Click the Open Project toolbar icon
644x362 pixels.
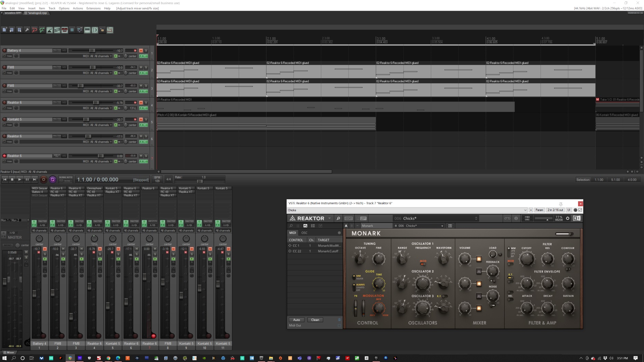[12, 30]
